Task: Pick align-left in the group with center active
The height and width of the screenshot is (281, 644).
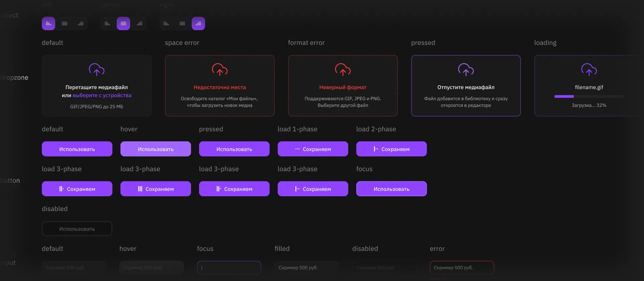Action: 107,23
